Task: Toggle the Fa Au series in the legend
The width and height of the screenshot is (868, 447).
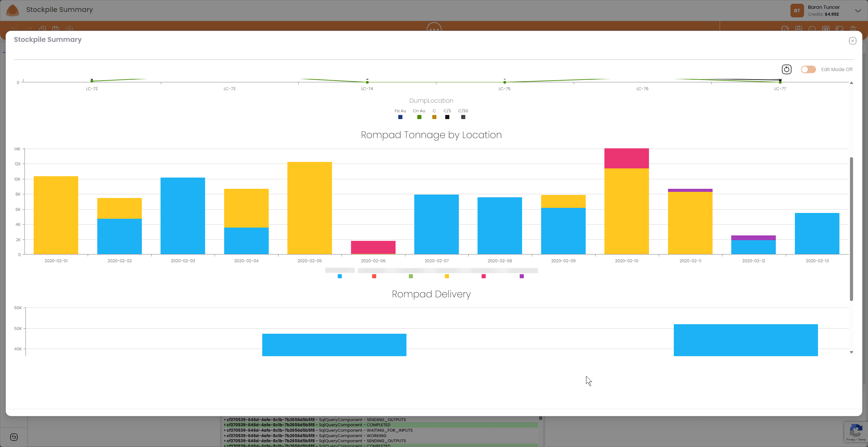Action: [400, 117]
